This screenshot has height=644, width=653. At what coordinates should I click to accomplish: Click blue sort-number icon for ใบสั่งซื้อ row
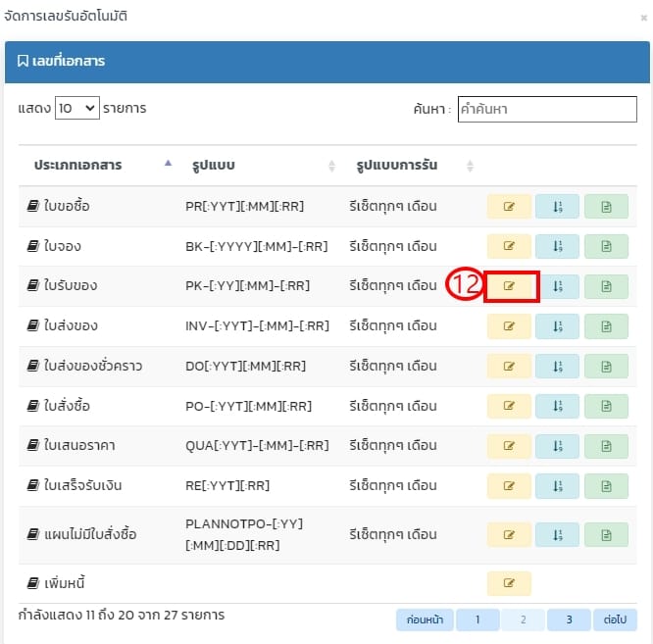click(557, 406)
